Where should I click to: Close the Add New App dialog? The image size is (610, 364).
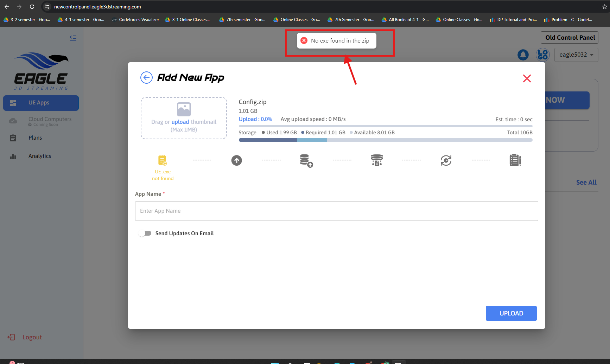coord(527,78)
